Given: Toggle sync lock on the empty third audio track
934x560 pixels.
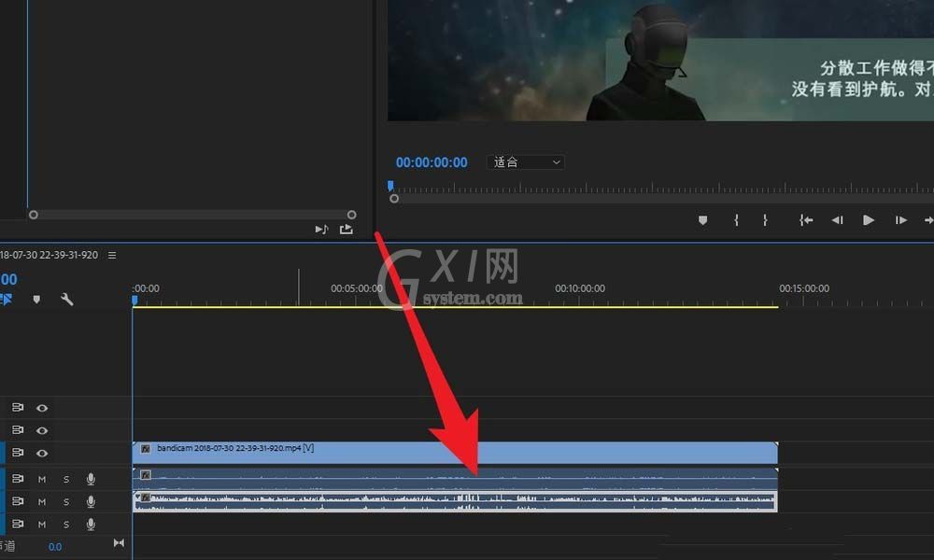Looking at the screenshot, I should tap(18, 524).
